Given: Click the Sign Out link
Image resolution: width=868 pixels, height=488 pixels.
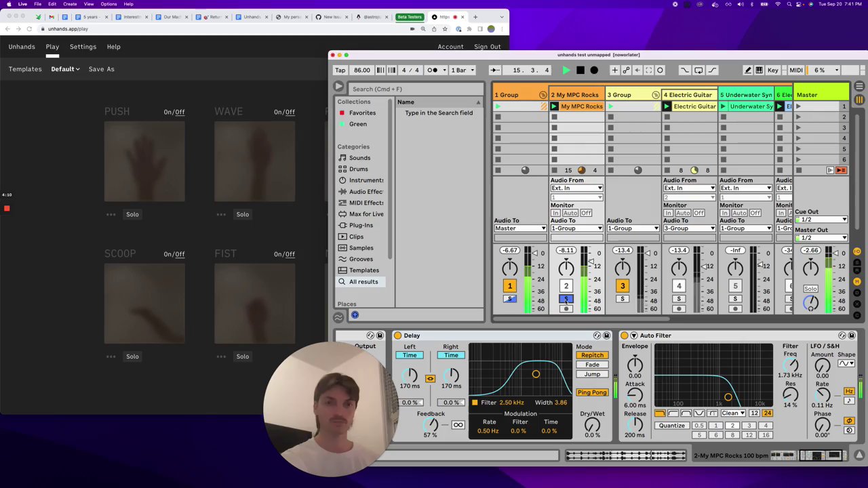Looking at the screenshot, I should point(487,47).
